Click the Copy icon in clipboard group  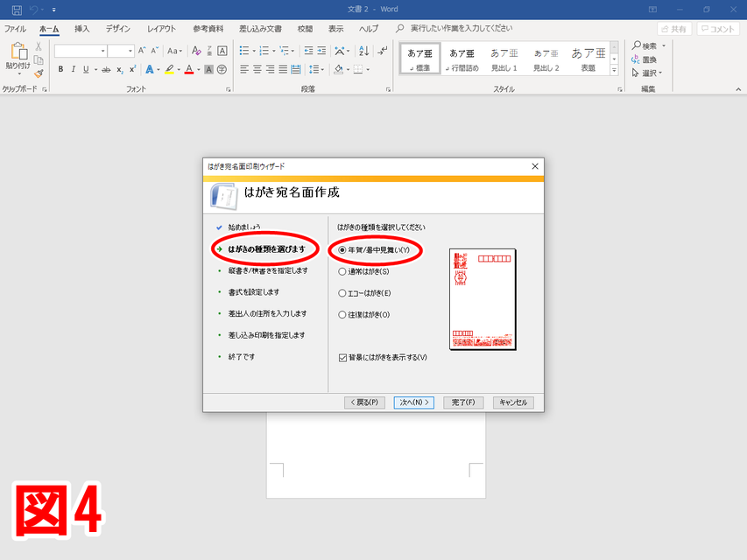(x=39, y=60)
